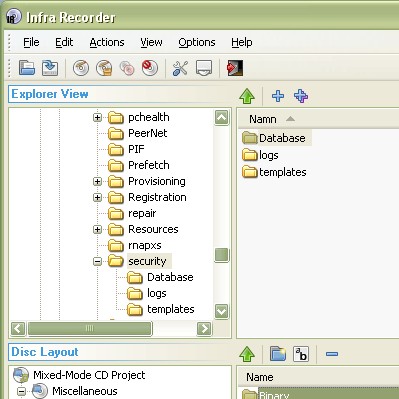Go up a folder in Disc Layout
399x399 pixels.
(x=247, y=354)
